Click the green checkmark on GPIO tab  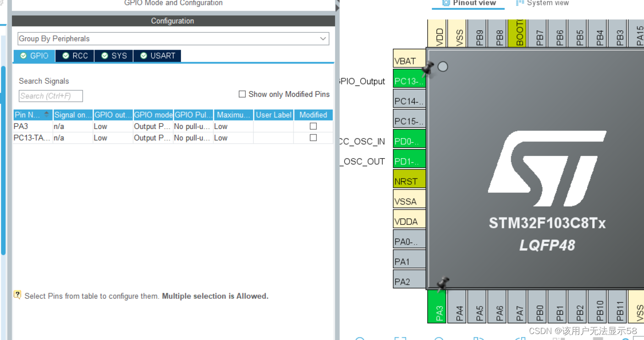point(23,56)
